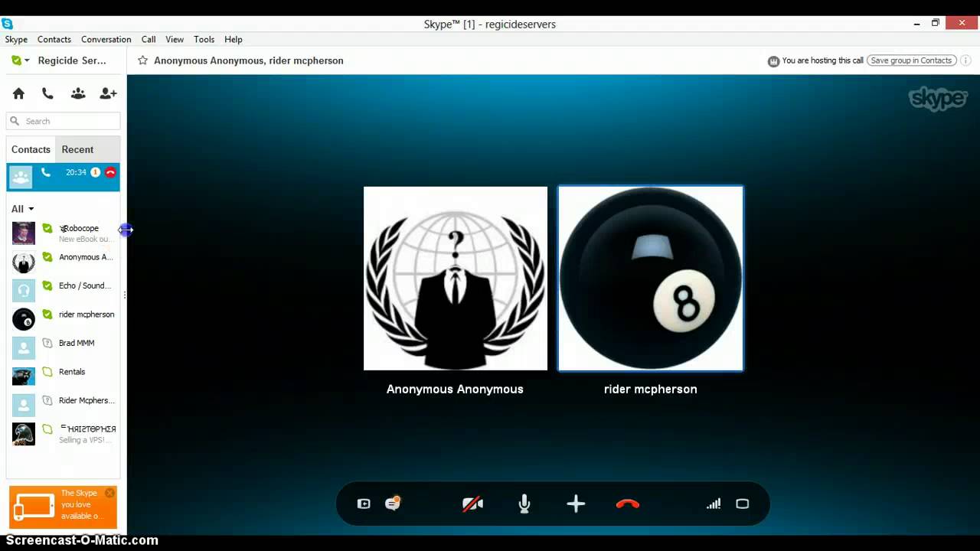The image size is (980, 551).
Task: Select Anonymous Anonymous call tile image
Action: [x=456, y=279]
